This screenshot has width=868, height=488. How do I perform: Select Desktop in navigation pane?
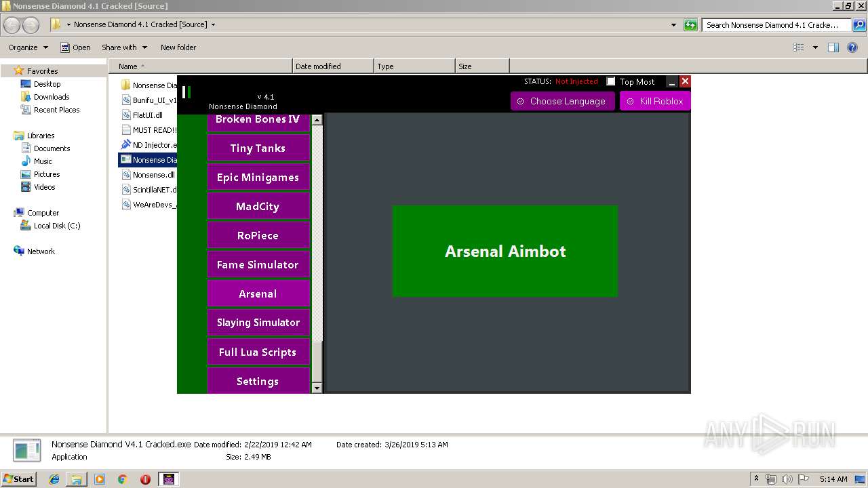pos(47,84)
